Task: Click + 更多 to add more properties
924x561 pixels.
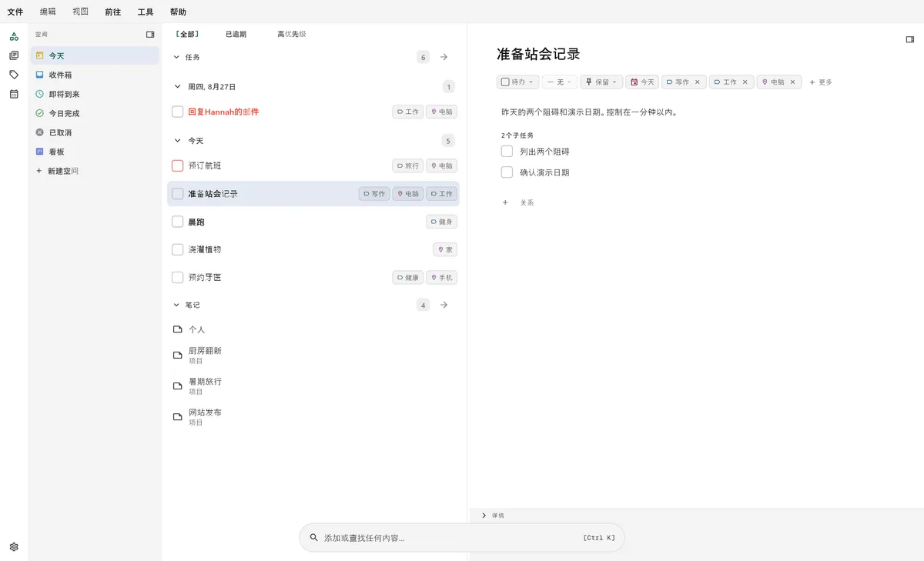Action: click(821, 82)
